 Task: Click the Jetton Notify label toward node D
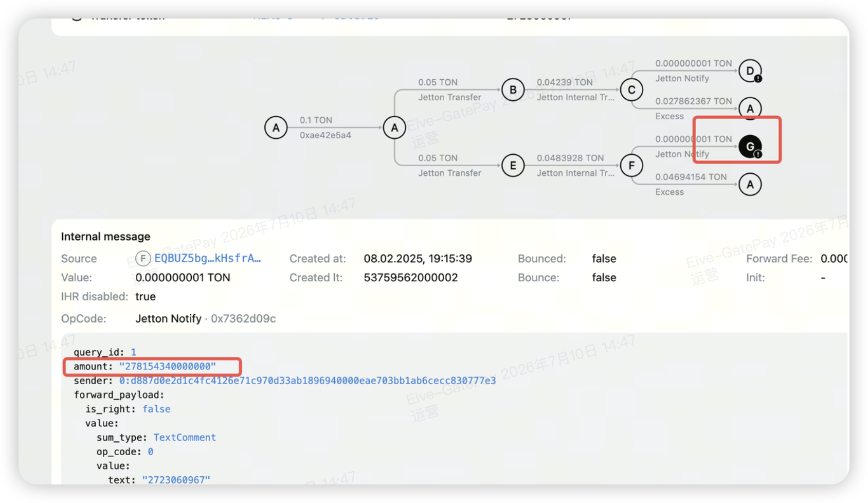pos(682,78)
